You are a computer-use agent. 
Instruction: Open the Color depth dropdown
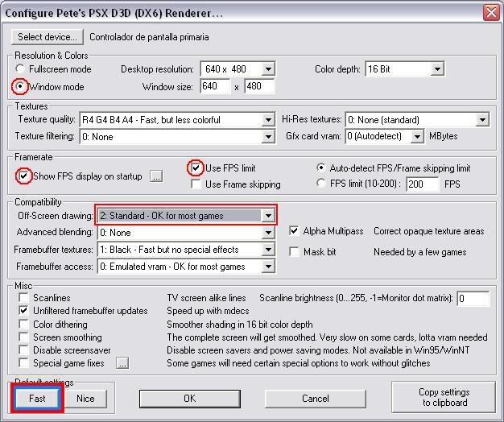pyautogui.click(x=437, y=68)
